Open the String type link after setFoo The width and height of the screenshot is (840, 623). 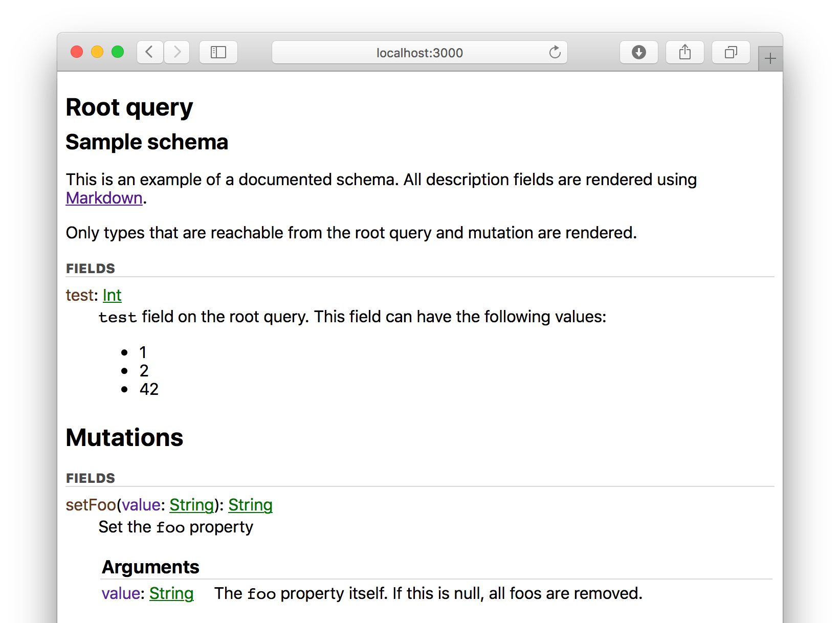coord(192,505)
